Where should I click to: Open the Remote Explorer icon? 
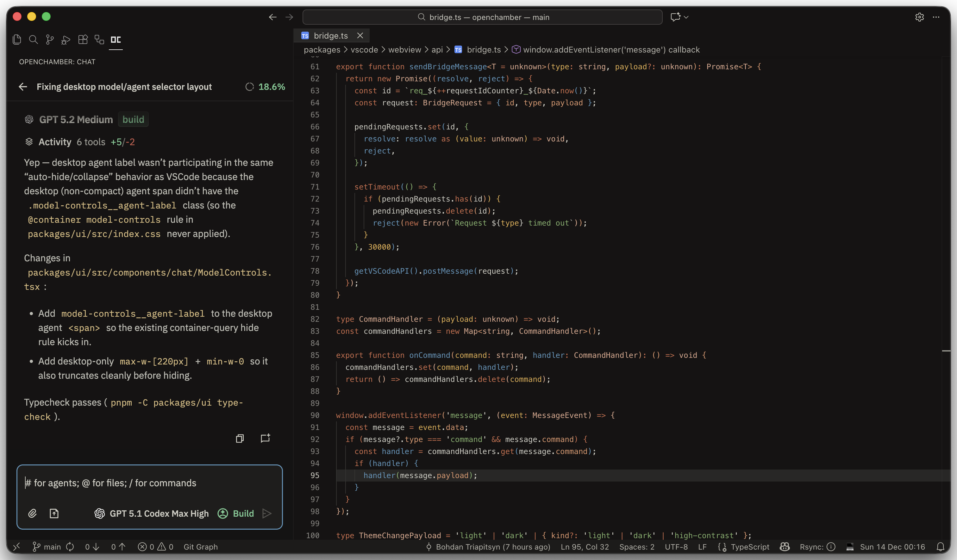click(x=99, y=40)
